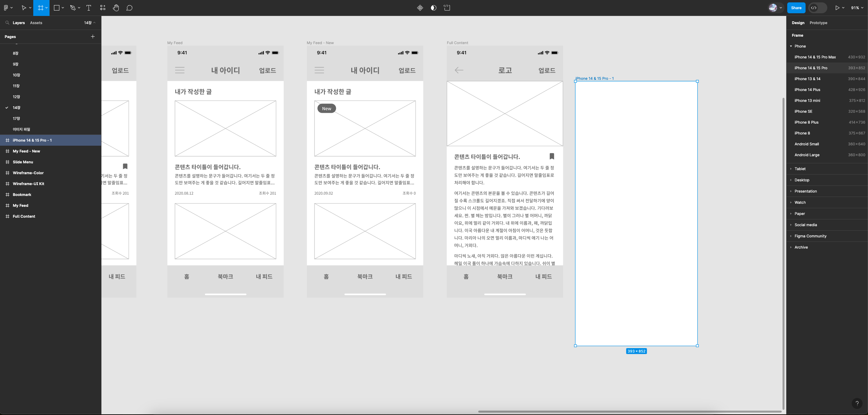Click the Components icon in the top center

(x=420, y=8)
